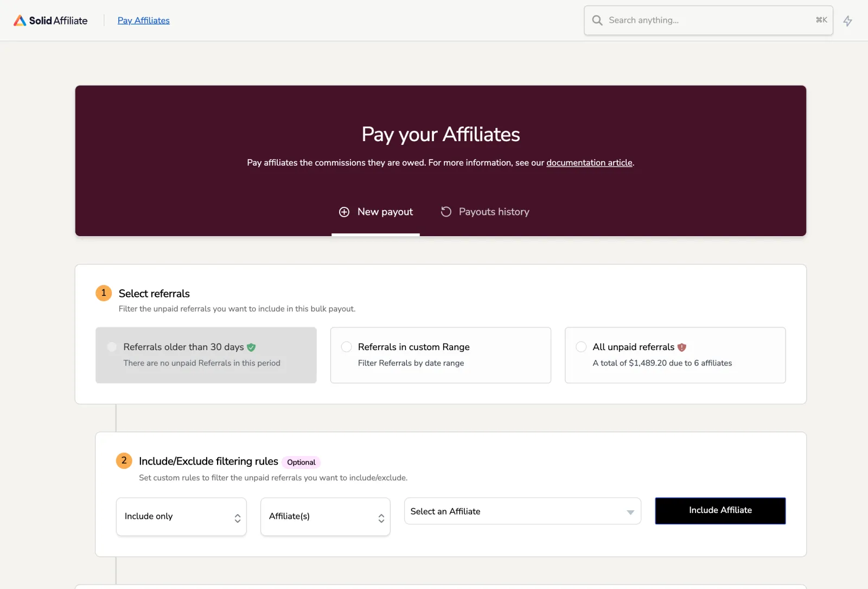The image size is (868, 589).
Task: Select All unpaid referrals radio
Action: coord(581,347)
